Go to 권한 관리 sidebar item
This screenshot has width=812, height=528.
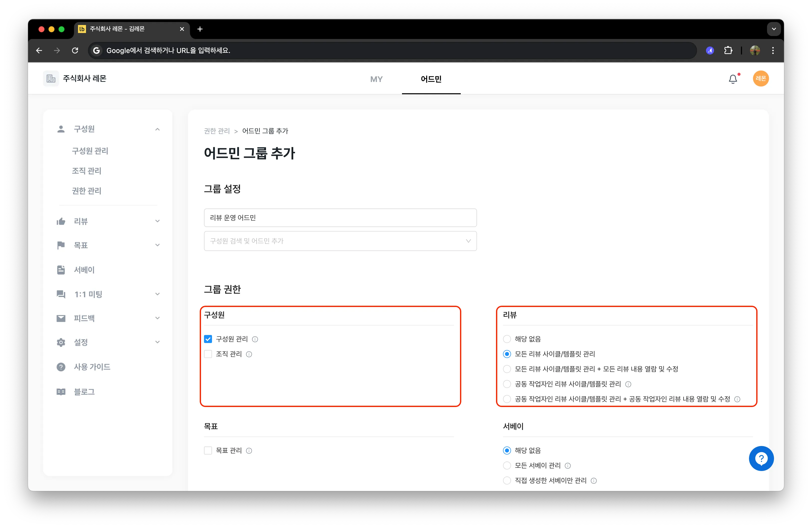[x=87, y=191]
